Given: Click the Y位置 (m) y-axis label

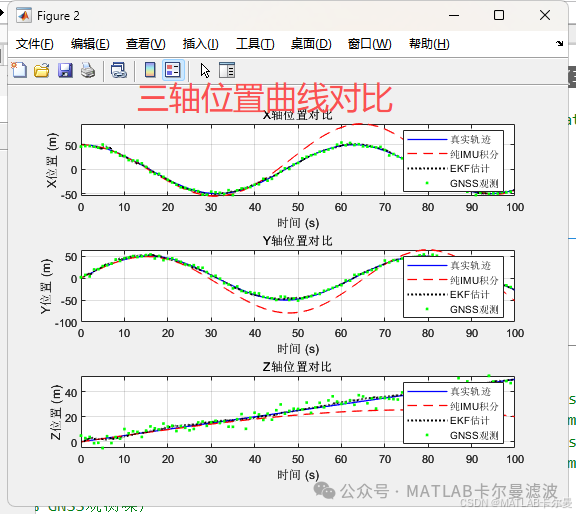Looking at the screenshot, I should pos(46,286).
